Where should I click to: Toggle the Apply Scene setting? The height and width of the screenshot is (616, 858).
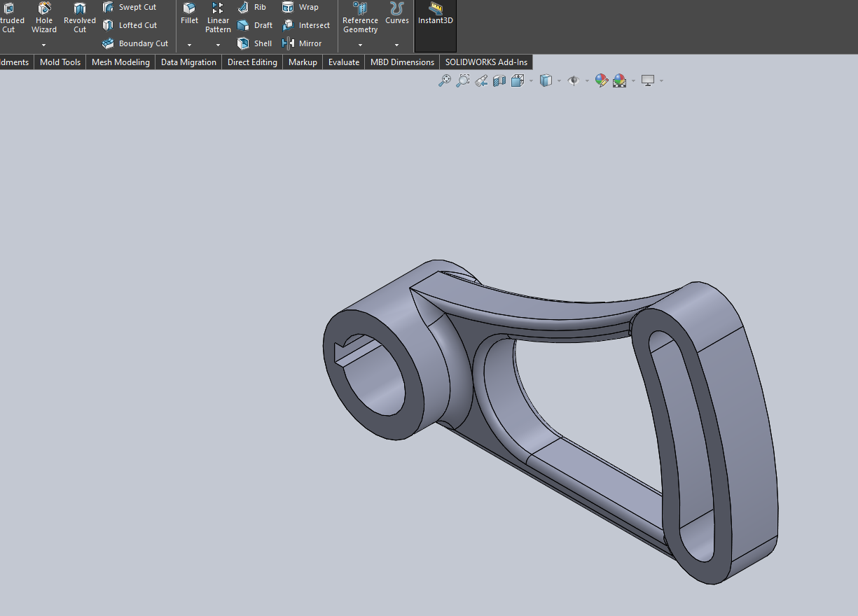point(621,80)
